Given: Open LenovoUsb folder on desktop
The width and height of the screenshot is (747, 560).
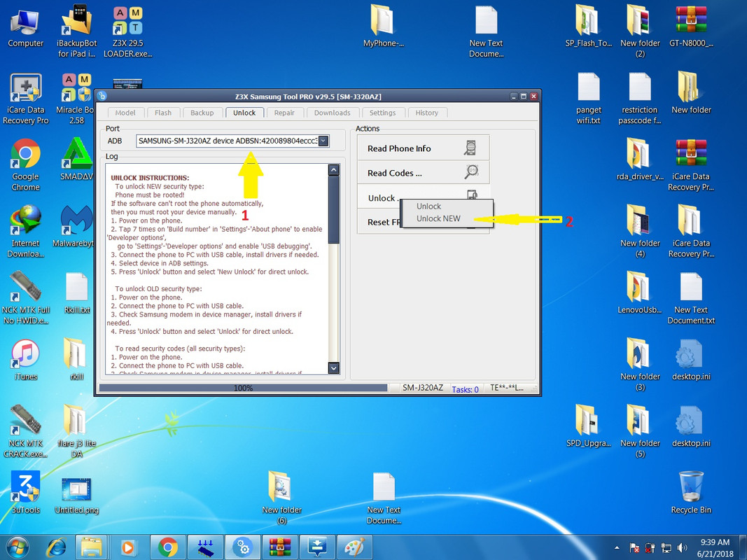Looking at the screenshot, I should [x=639, y=293].
